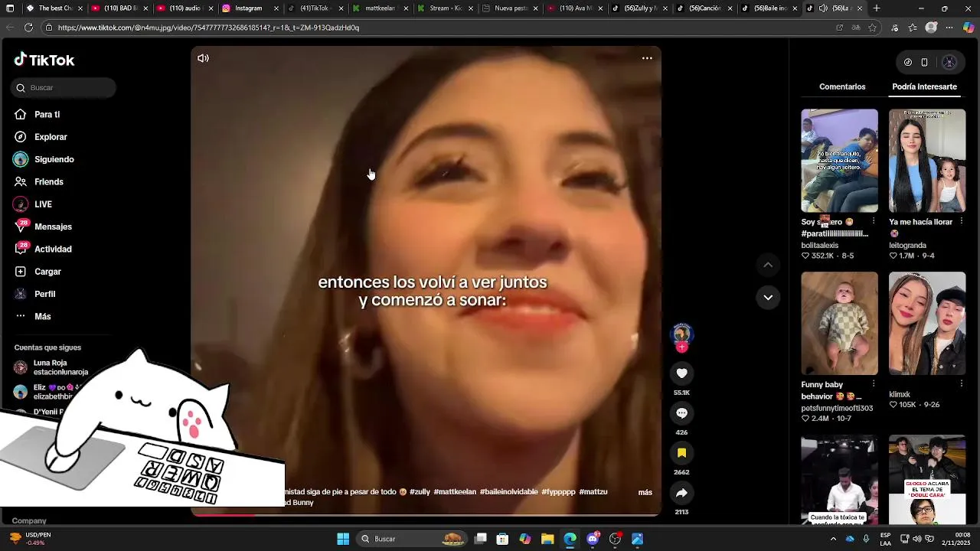This screenshot has height=551, width=980.
Task: Open File Explorer from the taskbar
Action: [547, 539]
